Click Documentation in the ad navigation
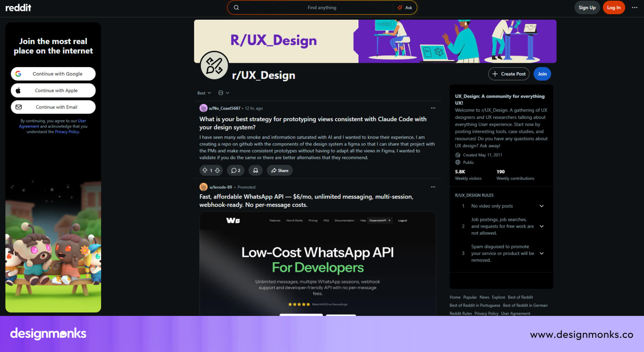The width and height of the screenshot is (644, 352). (344, 220)
